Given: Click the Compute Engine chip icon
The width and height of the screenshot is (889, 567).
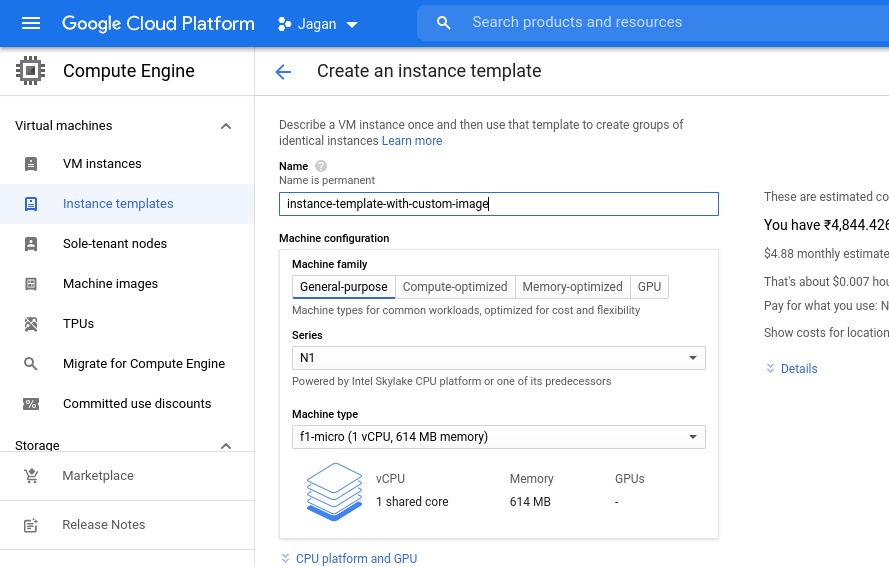Looking at the screenshot, I should tap(31, 71).
